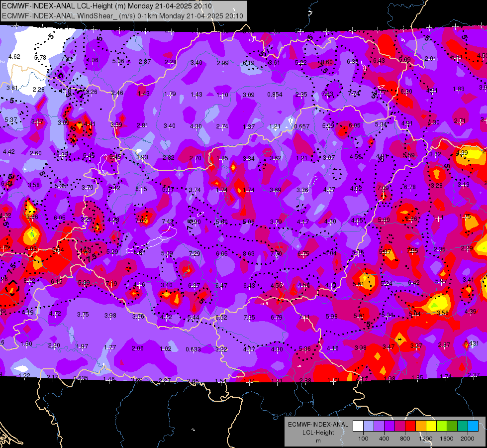Screen dimensions: 487x448
Task: Click the wind shear value 0.635
Action: click(81, 378)
